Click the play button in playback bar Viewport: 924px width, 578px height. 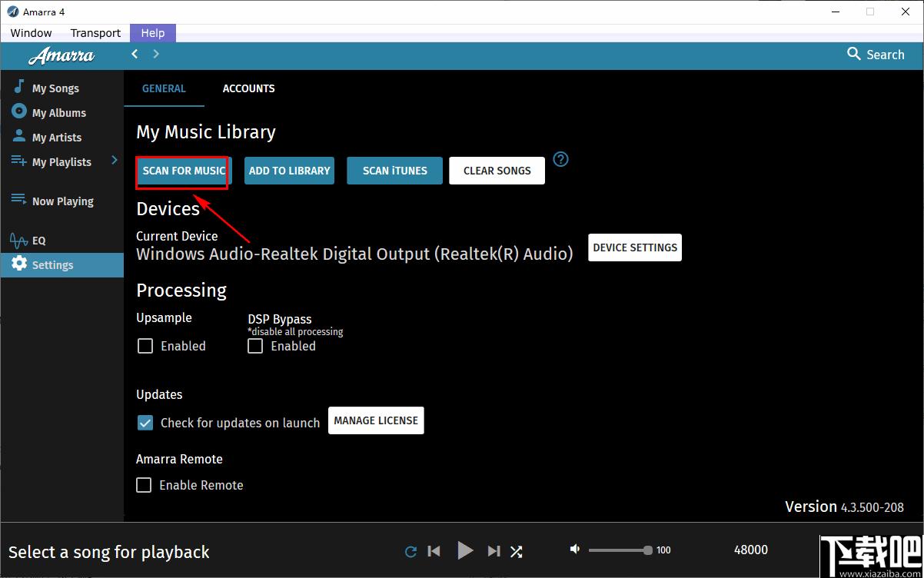(x=465, y=550)
